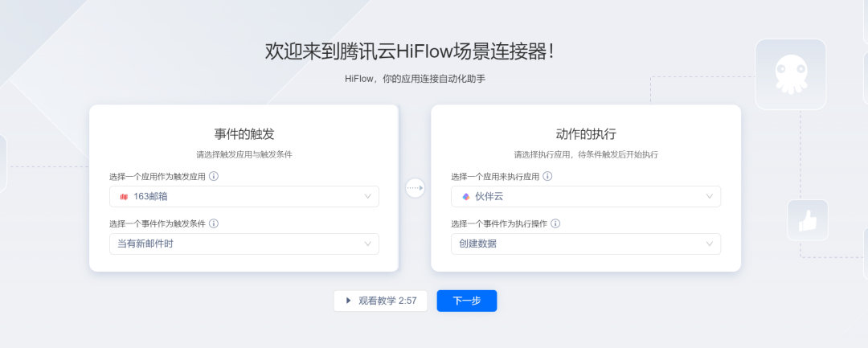Click the octopus mascot tile
868x348 pixels.
[791, 74]
